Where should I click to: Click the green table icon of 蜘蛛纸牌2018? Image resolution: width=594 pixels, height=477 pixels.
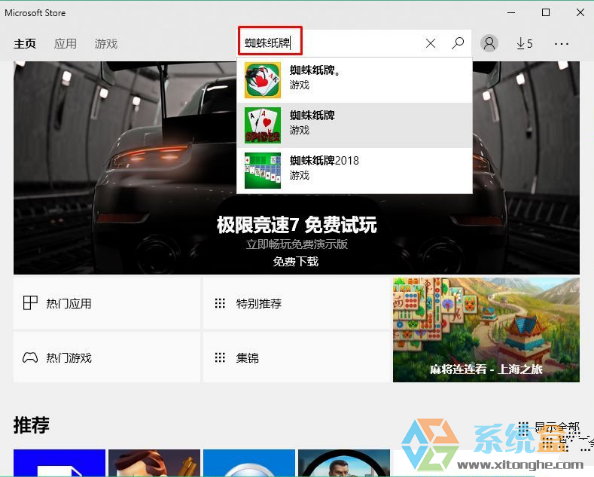(263, 170)
